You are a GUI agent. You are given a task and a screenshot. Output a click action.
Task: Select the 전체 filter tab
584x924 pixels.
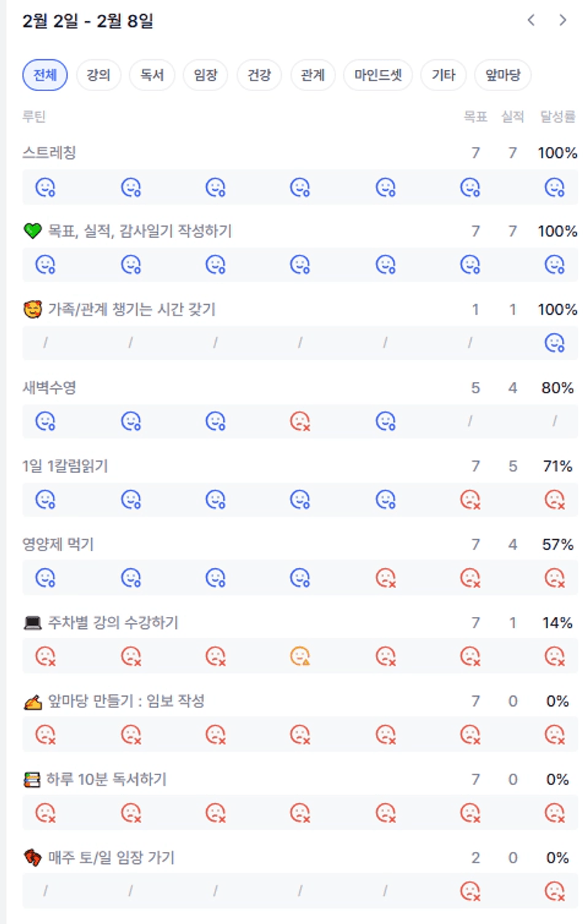click(x=44, y=76)
